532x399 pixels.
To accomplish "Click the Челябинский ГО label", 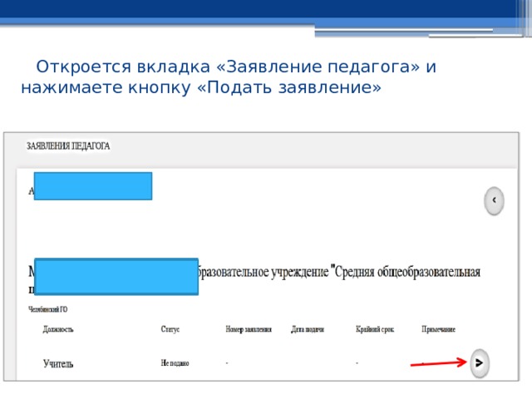I will [x=48, y=309].
